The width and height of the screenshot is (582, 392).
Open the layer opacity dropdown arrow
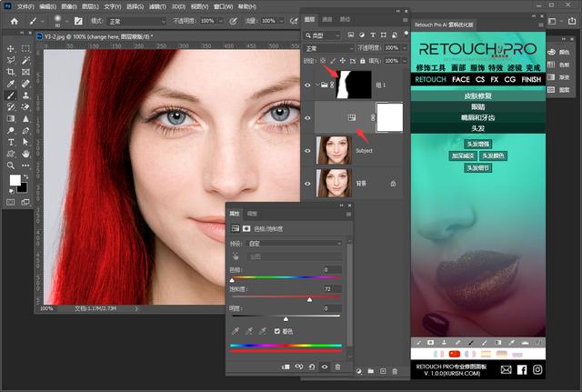[404, 48]
